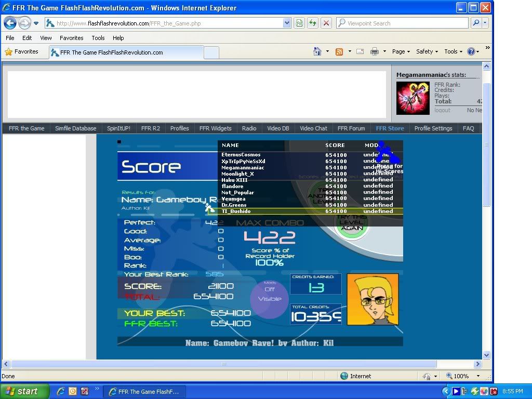Open the Safety dropdown menu
Image resolution: width=532 pixels, height=399 pixels.
[427, 51]
